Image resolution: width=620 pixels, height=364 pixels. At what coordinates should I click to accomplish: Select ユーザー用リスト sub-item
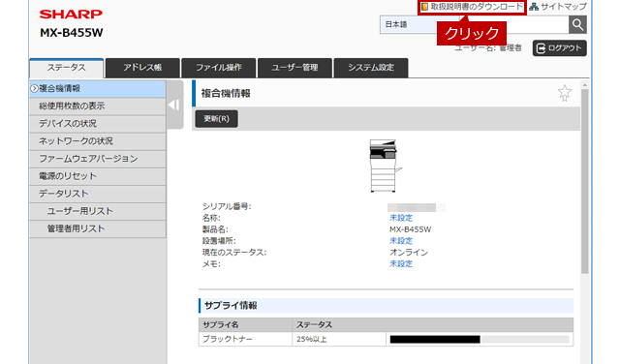(97, 211)
